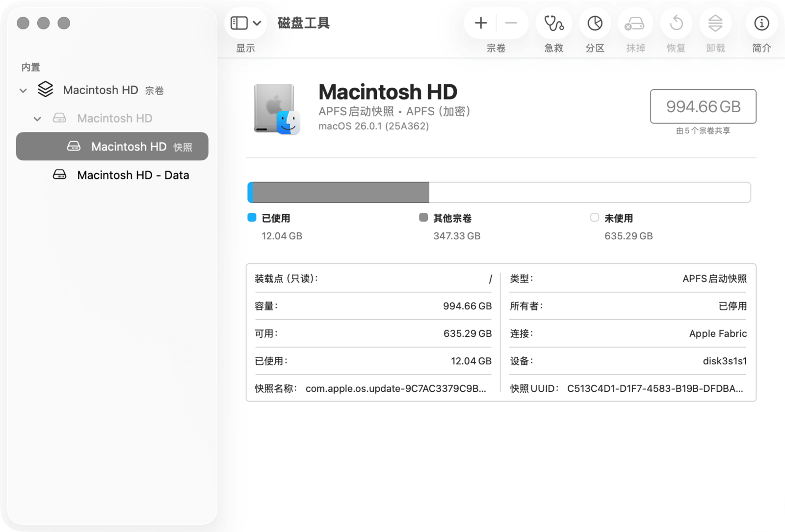Click the Unmount (卸载) icon
This screenshot has height=532, width=785.
pos(715,23)
